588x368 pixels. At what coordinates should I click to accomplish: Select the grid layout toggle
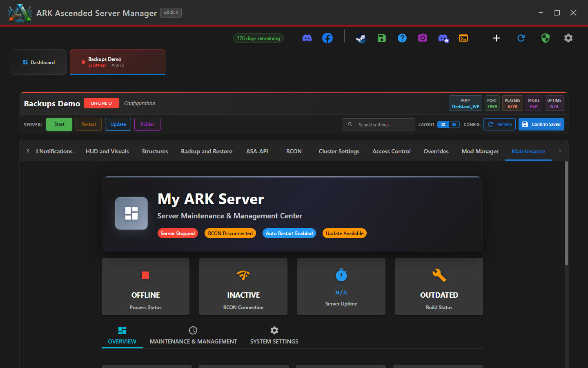443,124
